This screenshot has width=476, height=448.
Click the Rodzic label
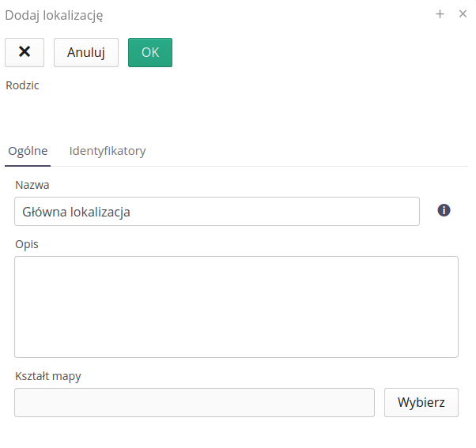coord(22,85)
